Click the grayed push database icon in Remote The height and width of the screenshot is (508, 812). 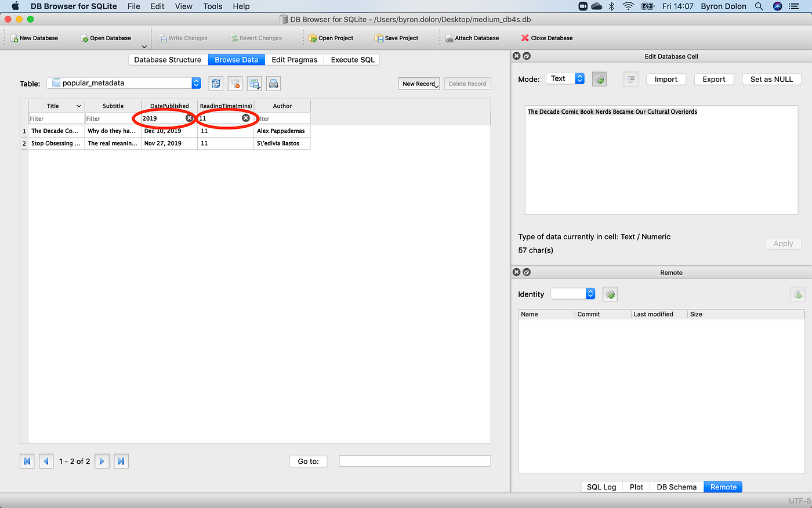(797, 294)
